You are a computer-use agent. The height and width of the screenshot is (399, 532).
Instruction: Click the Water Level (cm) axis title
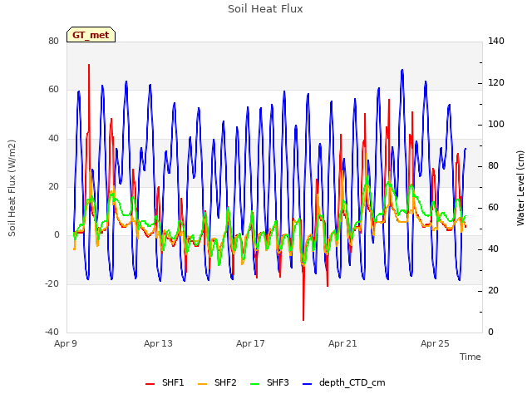point(520,189)
